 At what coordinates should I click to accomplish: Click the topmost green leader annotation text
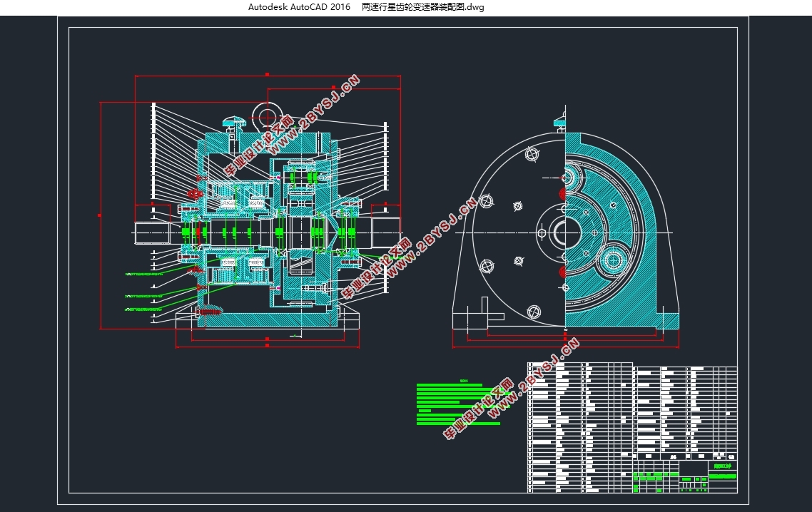[144, 274]
